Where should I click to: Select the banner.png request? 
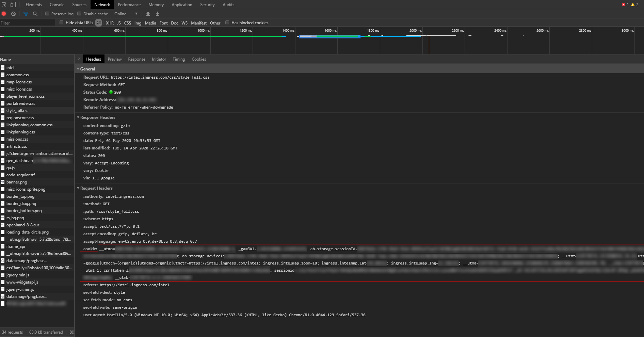(x=37, y=182)
